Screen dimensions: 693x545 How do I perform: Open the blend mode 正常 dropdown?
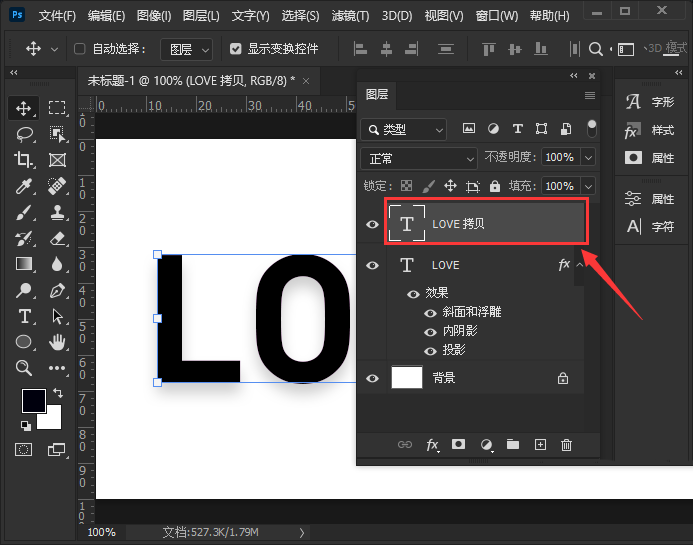419,158
